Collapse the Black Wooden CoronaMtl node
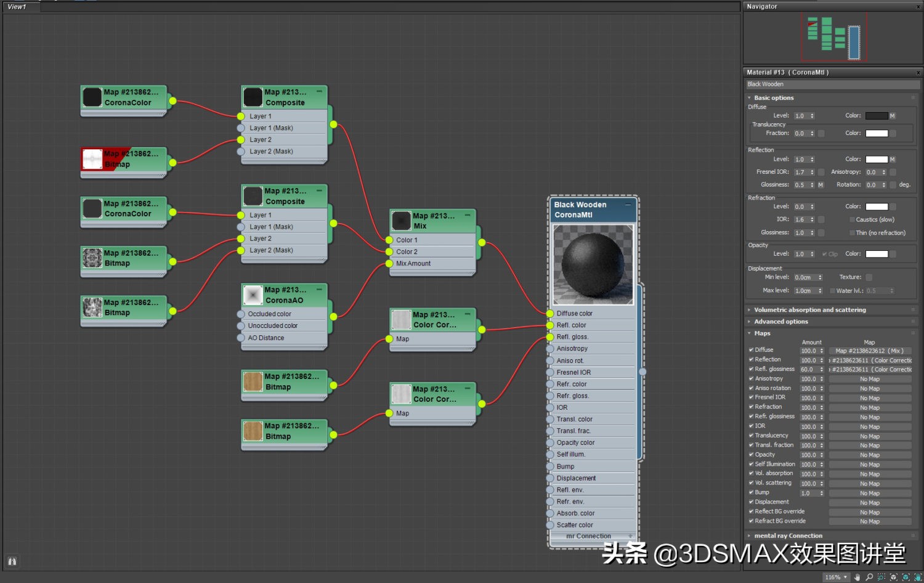Screen dimensions: 924x583 coord(628,205)
